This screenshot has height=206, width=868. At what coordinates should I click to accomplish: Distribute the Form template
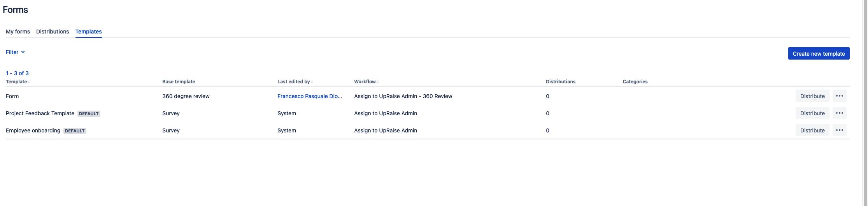pos(812,96)
